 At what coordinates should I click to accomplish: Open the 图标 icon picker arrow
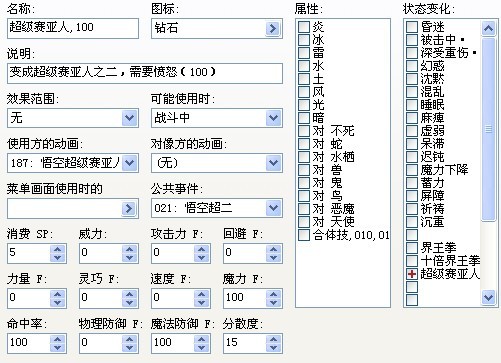click(x=273, y=29)
